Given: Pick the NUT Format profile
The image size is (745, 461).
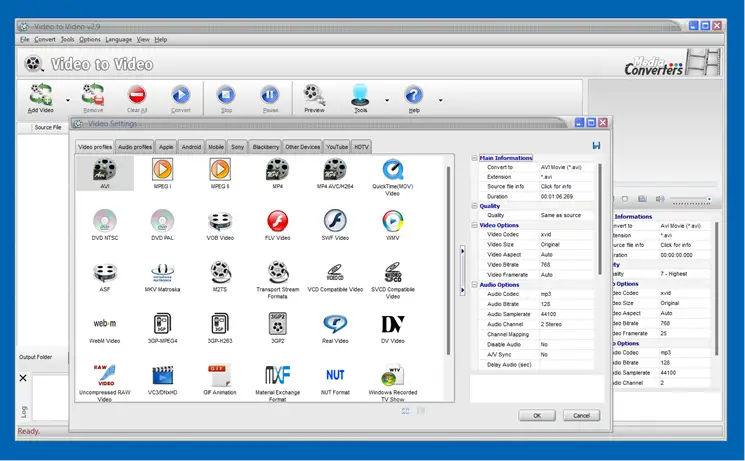Looking at the screenshot, I should click(x=335, y=375).
